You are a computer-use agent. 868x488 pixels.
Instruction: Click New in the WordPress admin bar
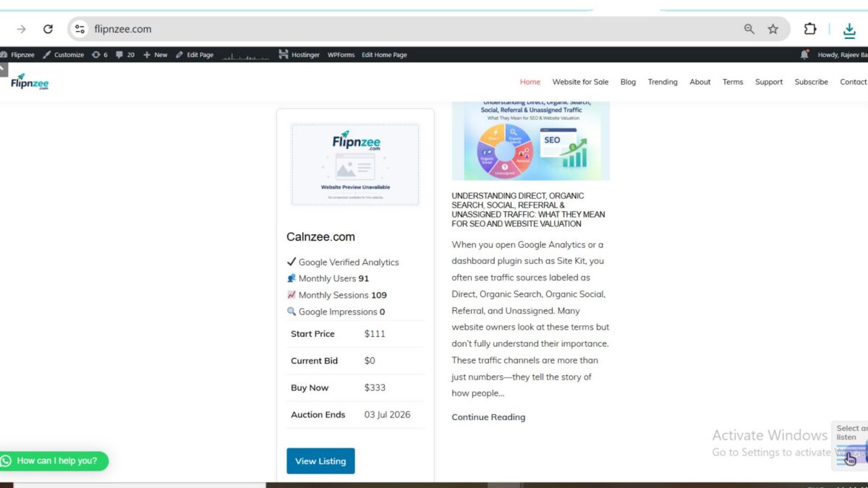pyautogui.click(x=156, y=55)
